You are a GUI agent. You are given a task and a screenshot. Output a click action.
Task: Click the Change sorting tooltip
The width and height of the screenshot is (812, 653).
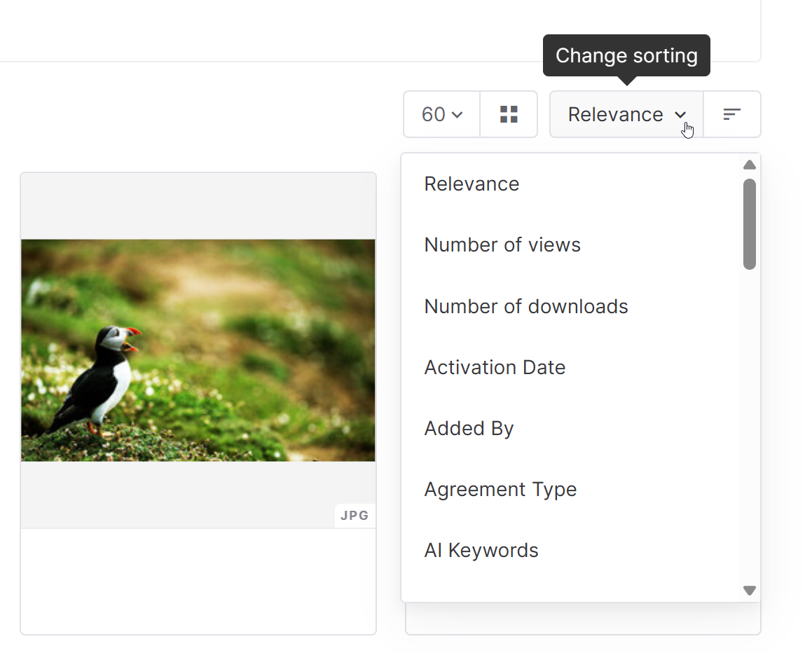coord(626,56)
